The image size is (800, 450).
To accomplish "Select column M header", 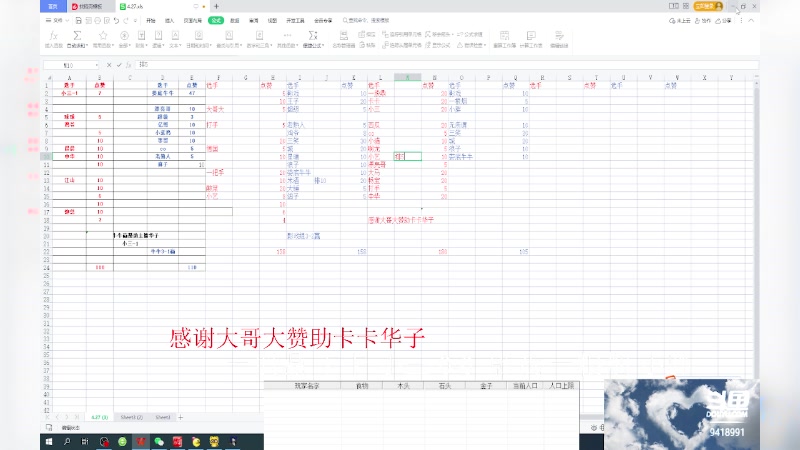I will pyautogui.click(x=407, y=78).
